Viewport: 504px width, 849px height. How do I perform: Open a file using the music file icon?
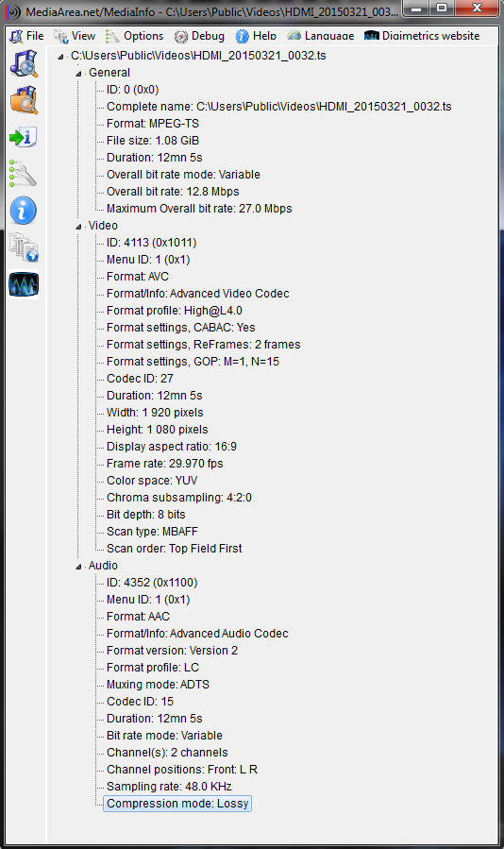[24, 63]
